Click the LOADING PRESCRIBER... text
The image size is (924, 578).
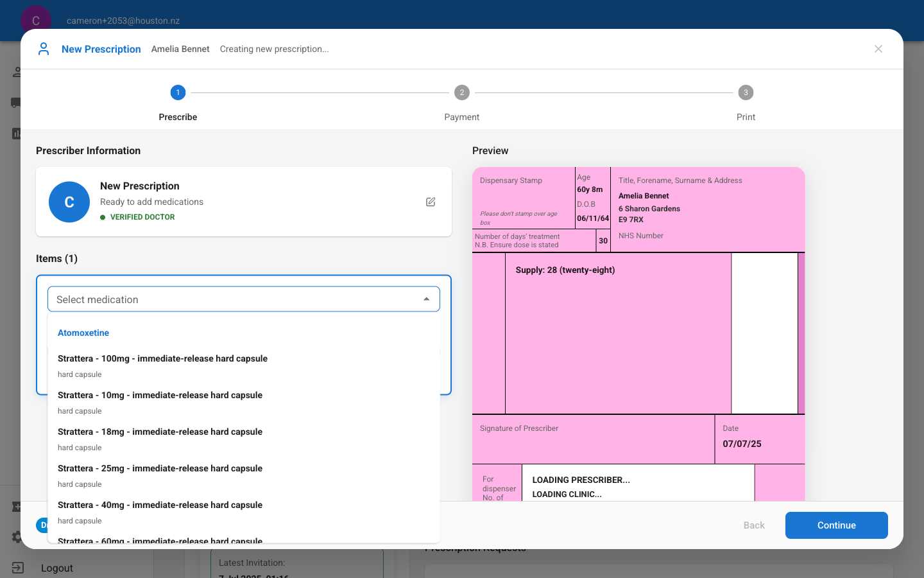click(581, 480)
